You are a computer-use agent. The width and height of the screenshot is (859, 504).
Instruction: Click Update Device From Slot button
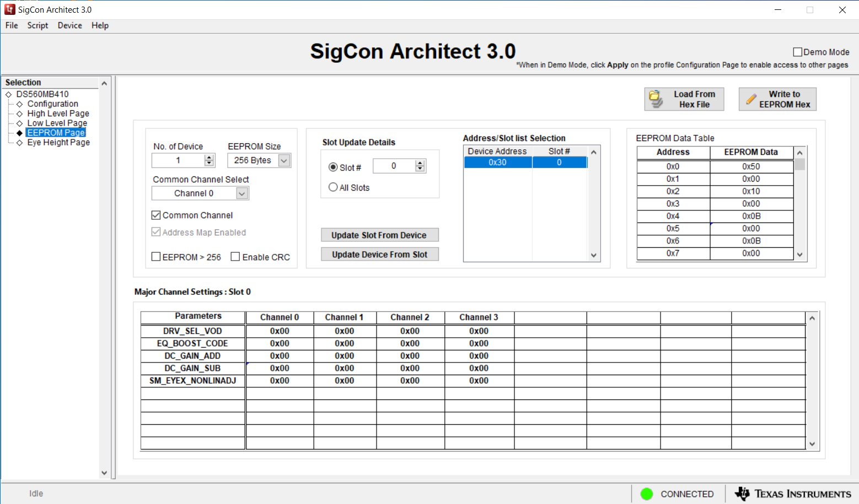pyautogui.click(x=379, y=254)
